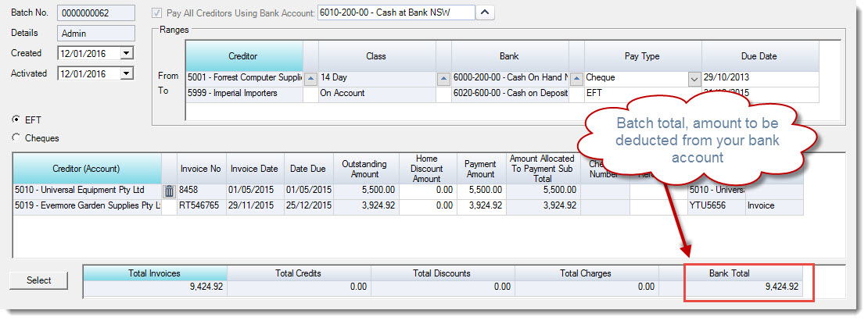Viewport: 868px width, 321px height.
Task: Click the Bank column header in Ranges
Action: (510, 56)
